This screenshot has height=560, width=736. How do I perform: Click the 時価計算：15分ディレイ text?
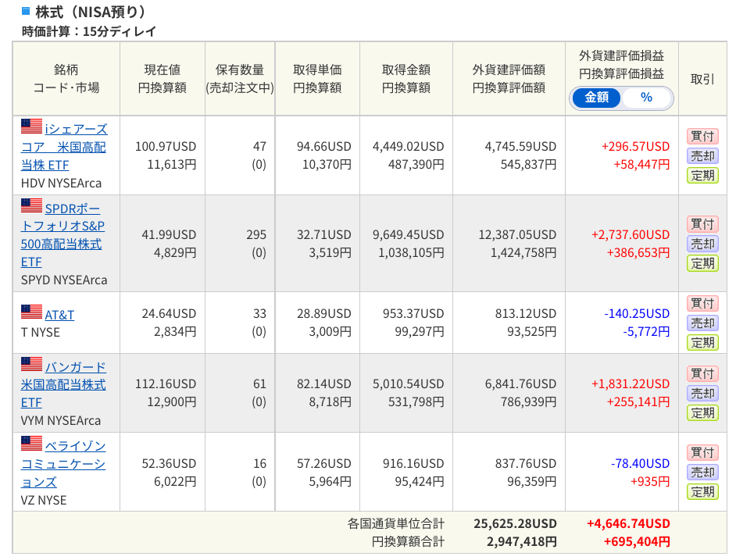point(89,31)
